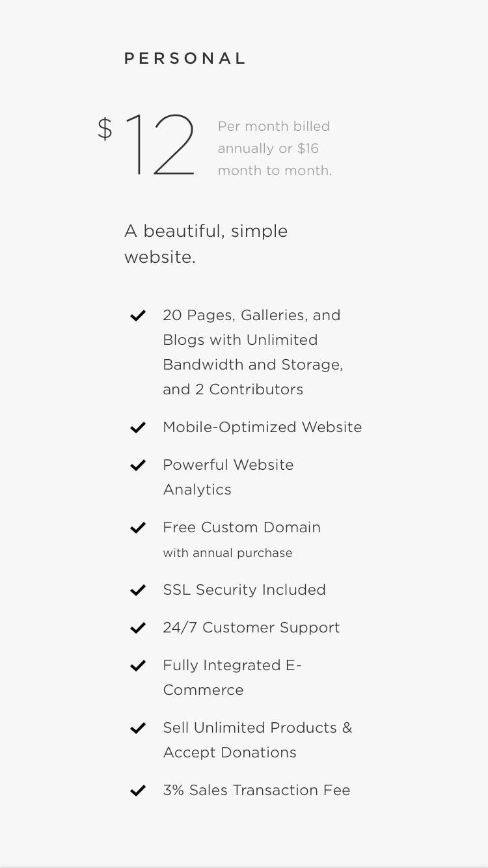Click checkmark next to 20 Pages, Galleries
The image size is (488, 868).
click(x=138, y=316)
